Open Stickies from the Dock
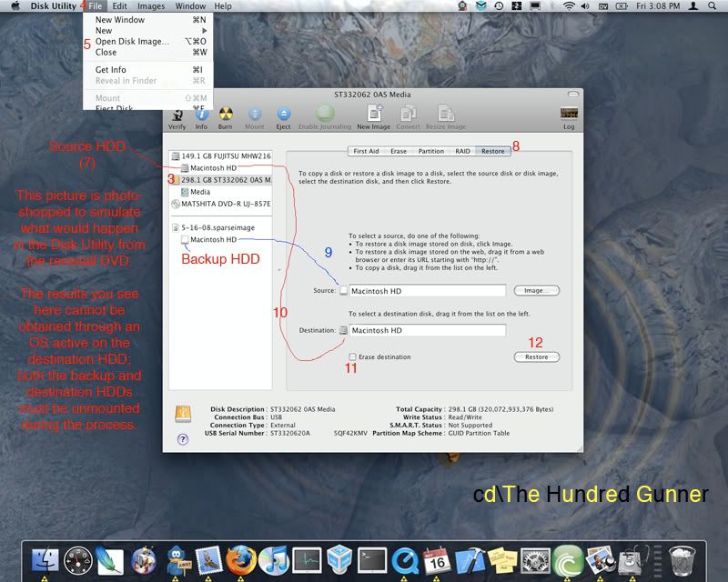 (x=502, y=560)
